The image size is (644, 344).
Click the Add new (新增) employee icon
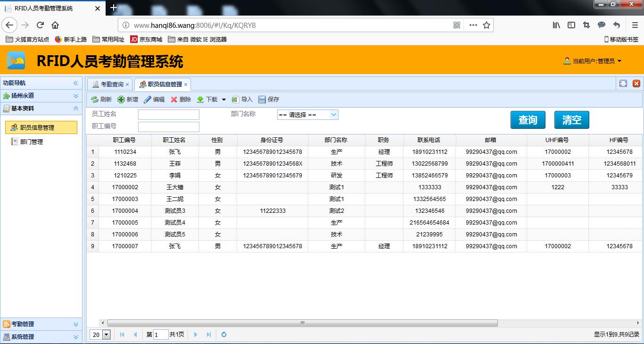(x=121, y=100)
